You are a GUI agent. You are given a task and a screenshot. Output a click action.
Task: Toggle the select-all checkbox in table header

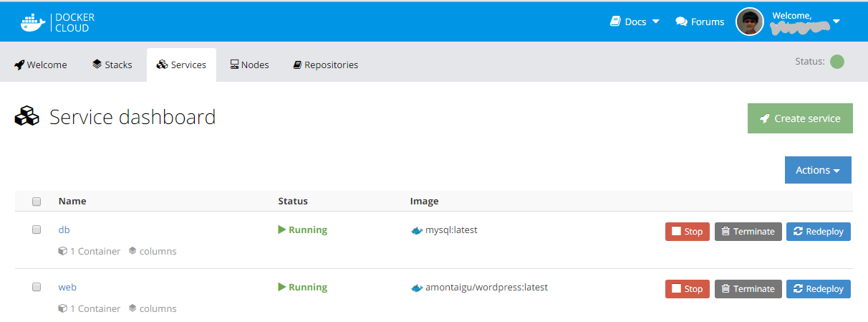[37, 202]
